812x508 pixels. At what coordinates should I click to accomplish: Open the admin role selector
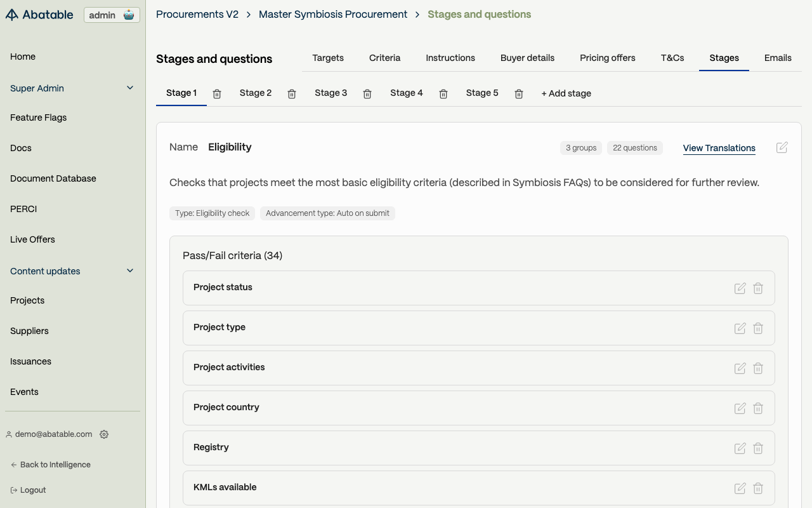pyautogui.click(x=112, y=15)
